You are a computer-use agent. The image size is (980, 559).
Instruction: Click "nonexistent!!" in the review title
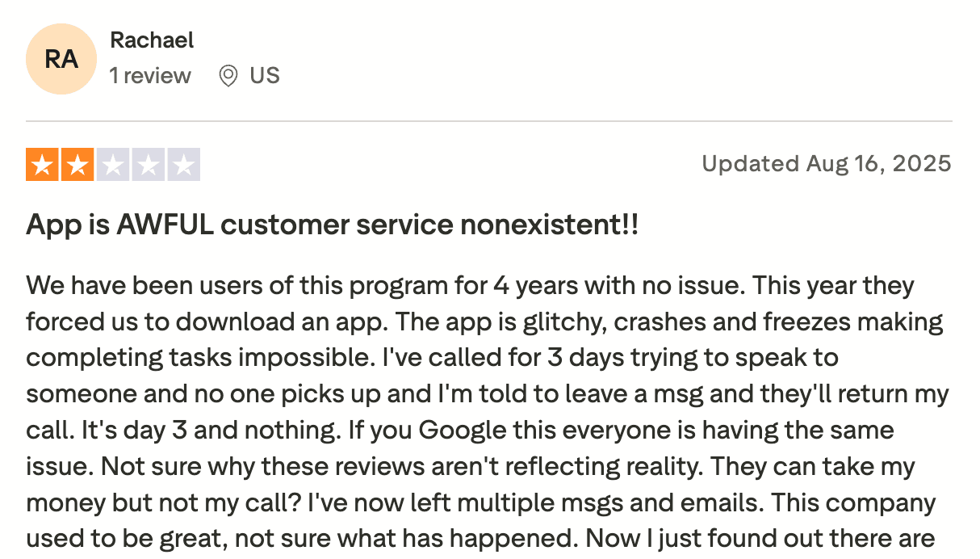[549, 225]
